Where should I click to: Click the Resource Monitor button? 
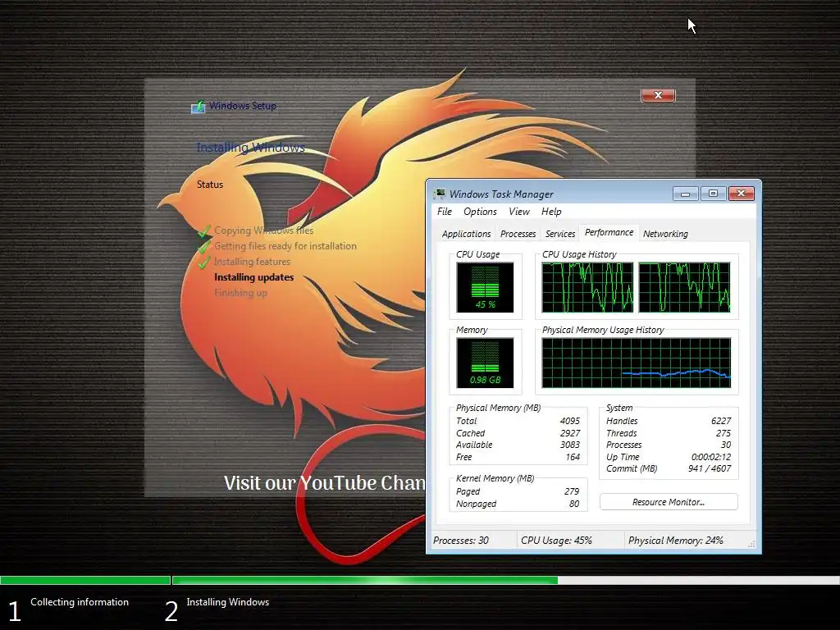click(x=669, y=502)
